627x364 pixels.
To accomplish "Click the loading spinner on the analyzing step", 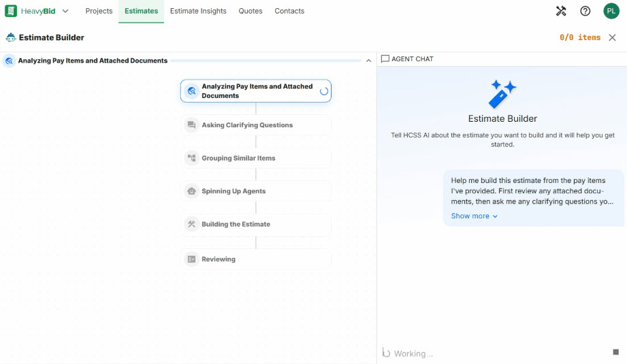I will 324,91.
